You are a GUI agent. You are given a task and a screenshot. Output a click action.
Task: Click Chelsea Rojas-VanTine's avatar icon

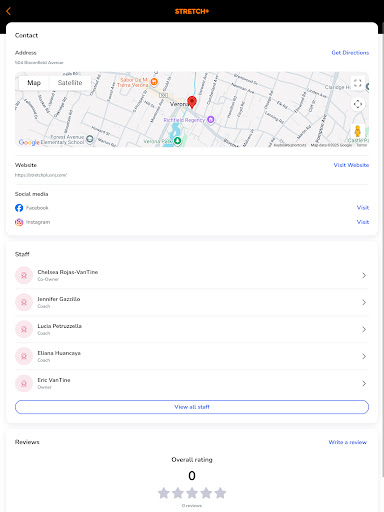coord(24,275)
